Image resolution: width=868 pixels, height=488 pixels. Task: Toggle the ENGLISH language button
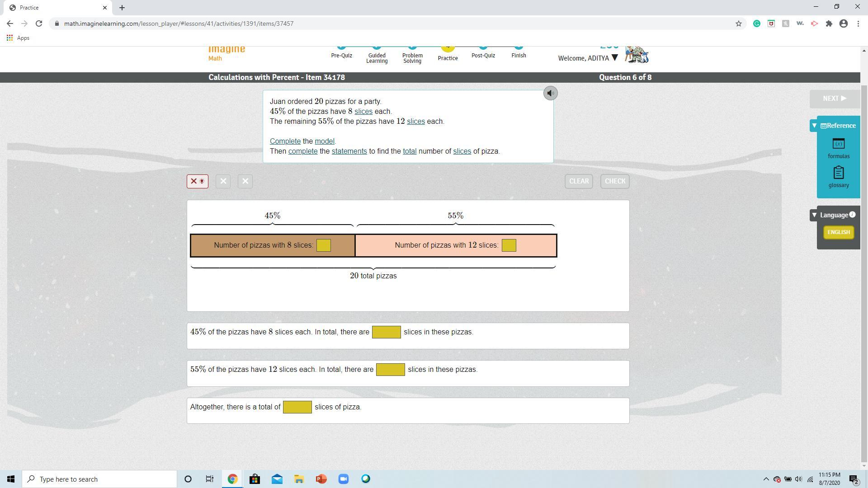coord(839,232)
